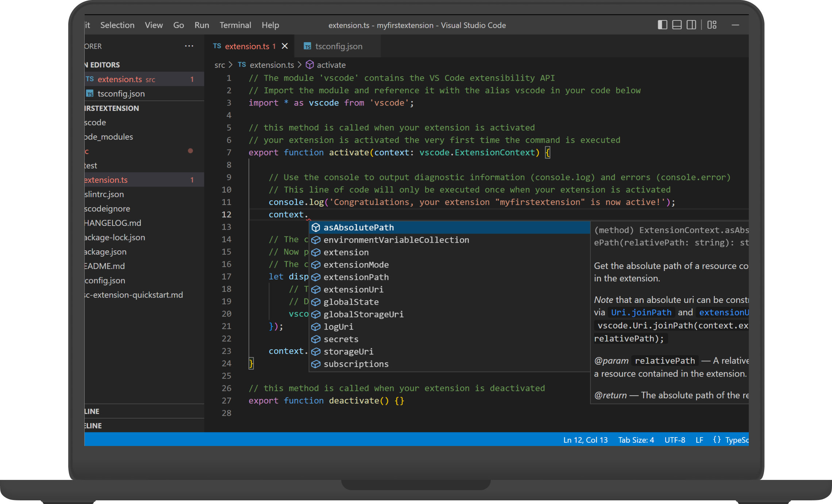832x504 pixels.
Task: Open the Customize Layout icon
Action: (712, 25)
